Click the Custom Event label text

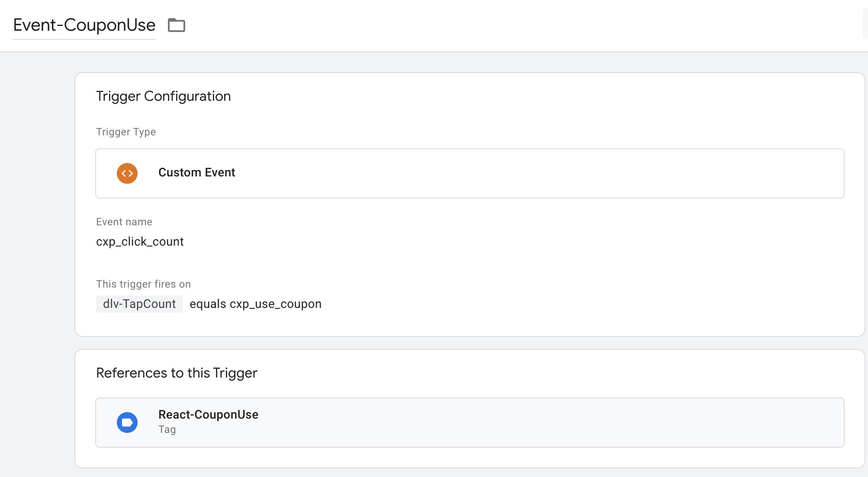196,173
